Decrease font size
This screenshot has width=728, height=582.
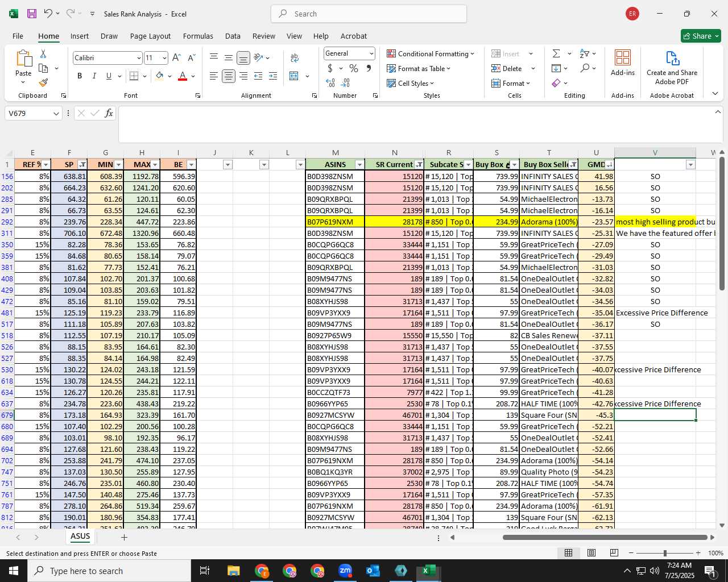click(x=191, y=58)
